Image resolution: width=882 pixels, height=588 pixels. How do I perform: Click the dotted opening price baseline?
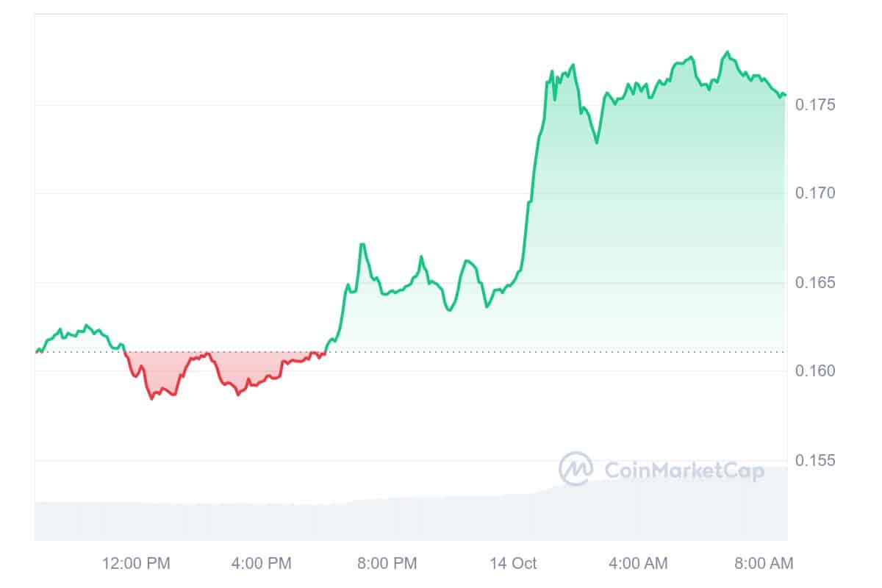[441, 352]
